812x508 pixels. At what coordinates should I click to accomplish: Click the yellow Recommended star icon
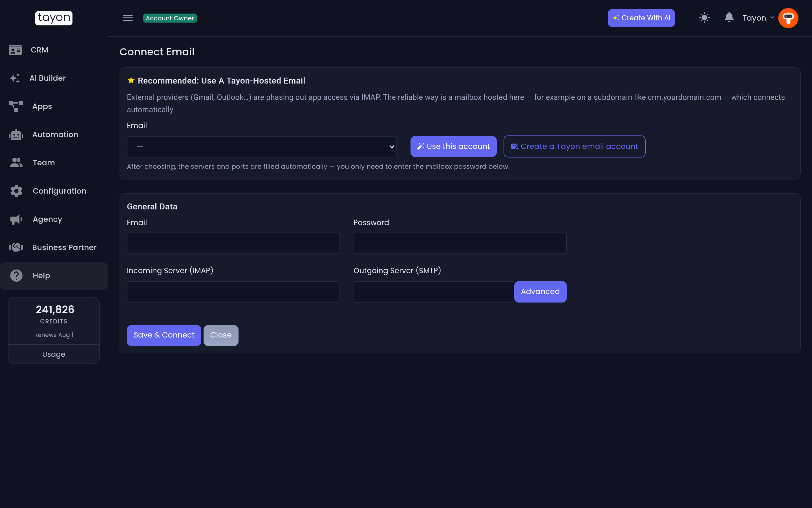click(131, 80)
